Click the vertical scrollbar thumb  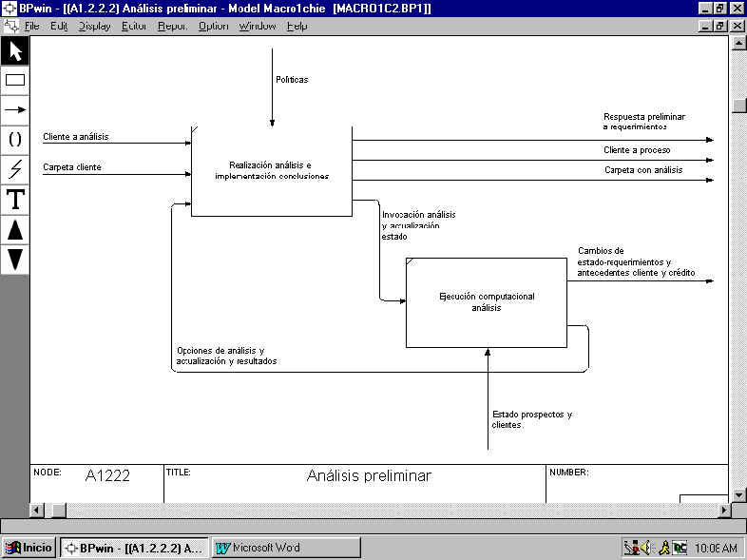[x=738, y=106]
